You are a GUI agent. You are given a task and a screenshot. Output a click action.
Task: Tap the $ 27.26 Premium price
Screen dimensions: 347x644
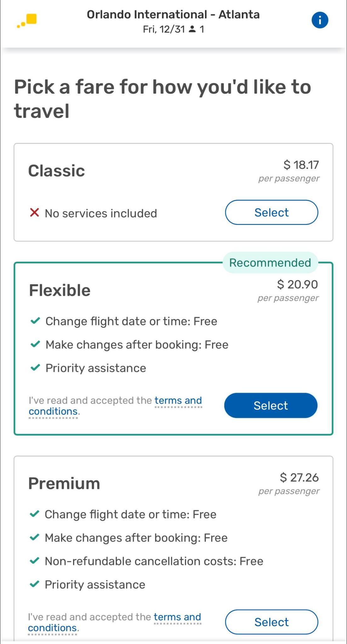coord(299,477)
